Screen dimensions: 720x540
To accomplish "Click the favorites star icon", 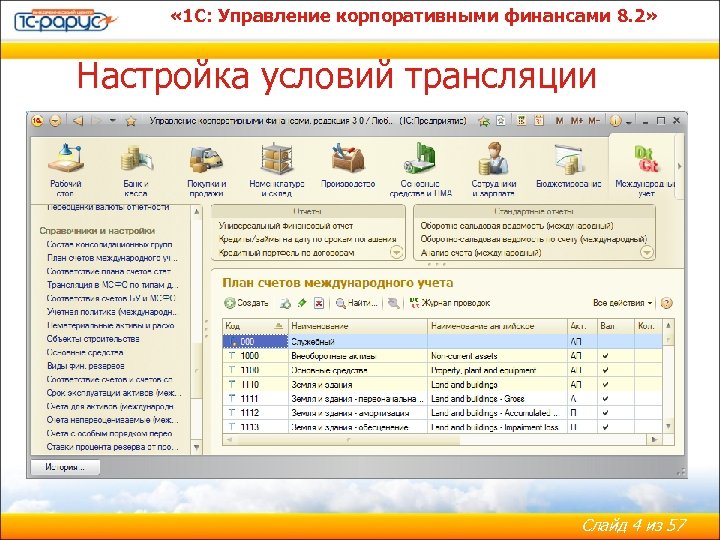I will 131,121.
